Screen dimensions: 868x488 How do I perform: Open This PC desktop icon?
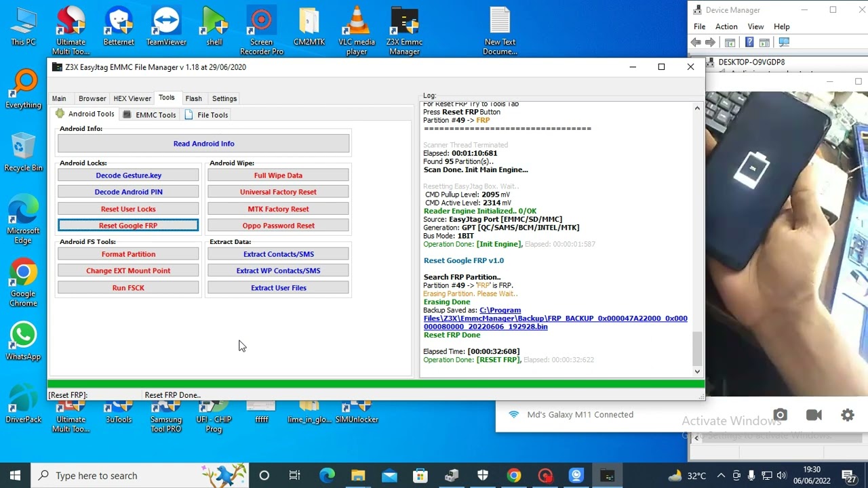23,27
